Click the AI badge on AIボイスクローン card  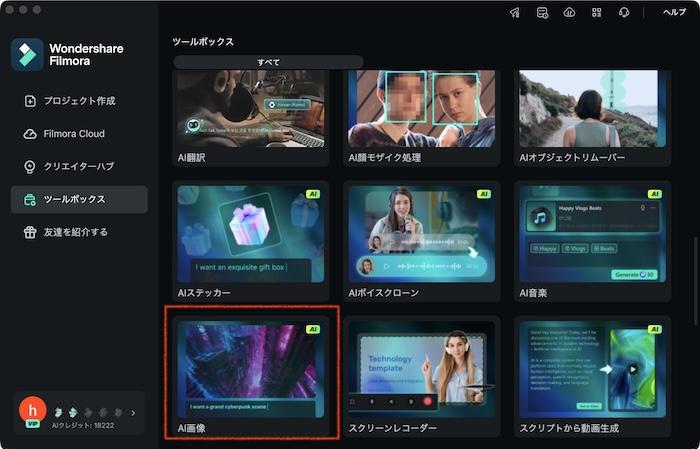click(x=484, y=194)
